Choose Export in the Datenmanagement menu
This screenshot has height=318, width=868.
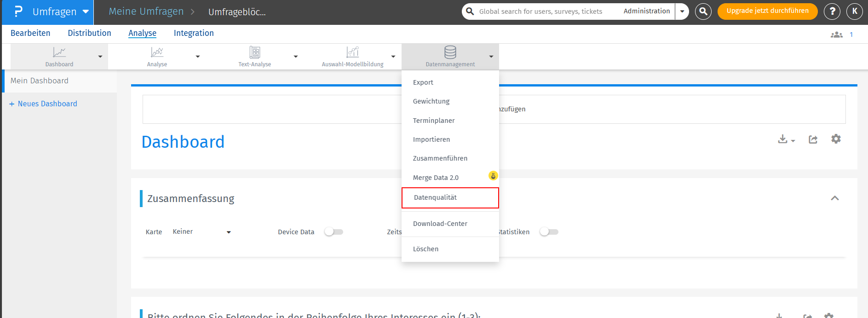pos(423,82)
